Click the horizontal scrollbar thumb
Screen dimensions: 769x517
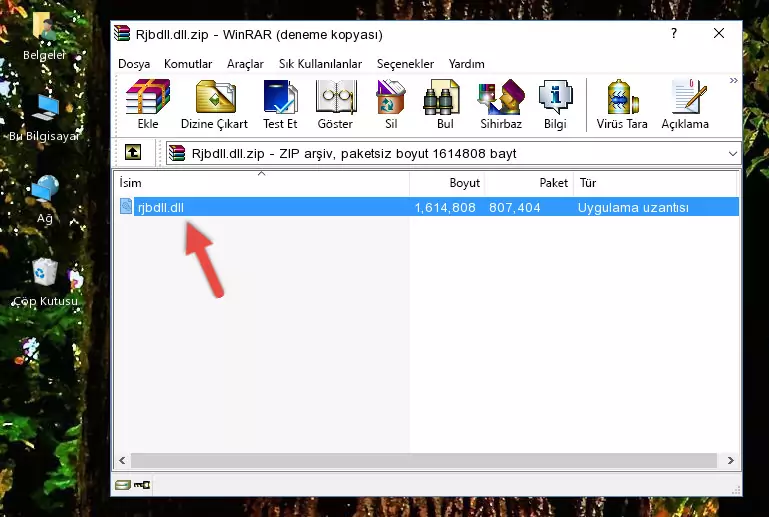424,461
